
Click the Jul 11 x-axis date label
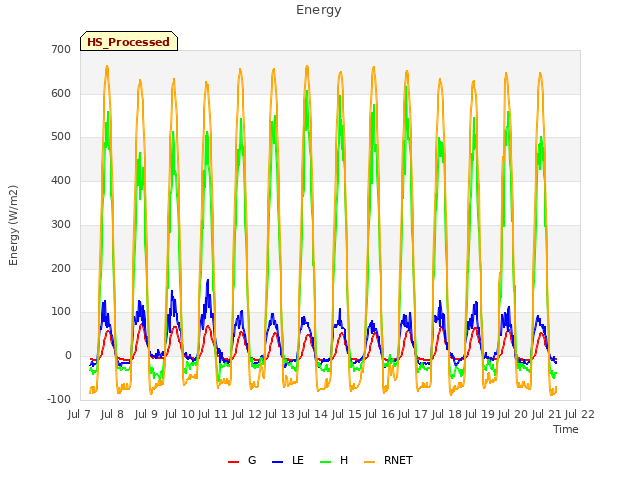tap(213, 414)
